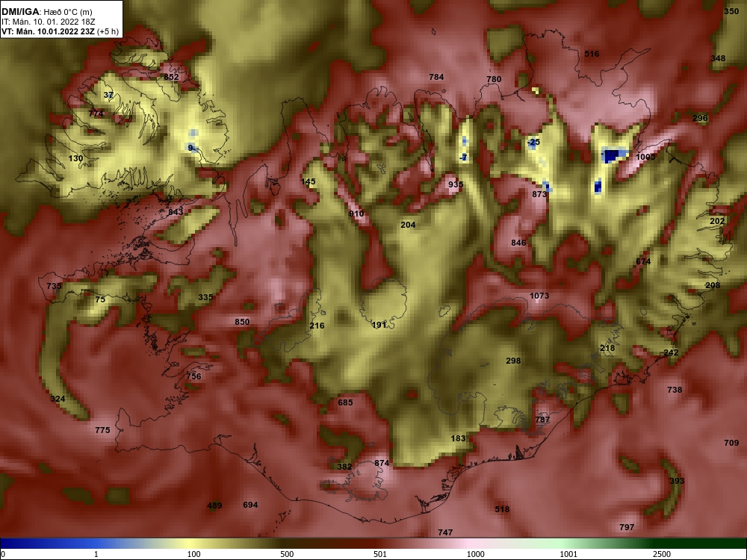747x560 pixels.
Task: Select the 145 value label
Action: (309, 181)
